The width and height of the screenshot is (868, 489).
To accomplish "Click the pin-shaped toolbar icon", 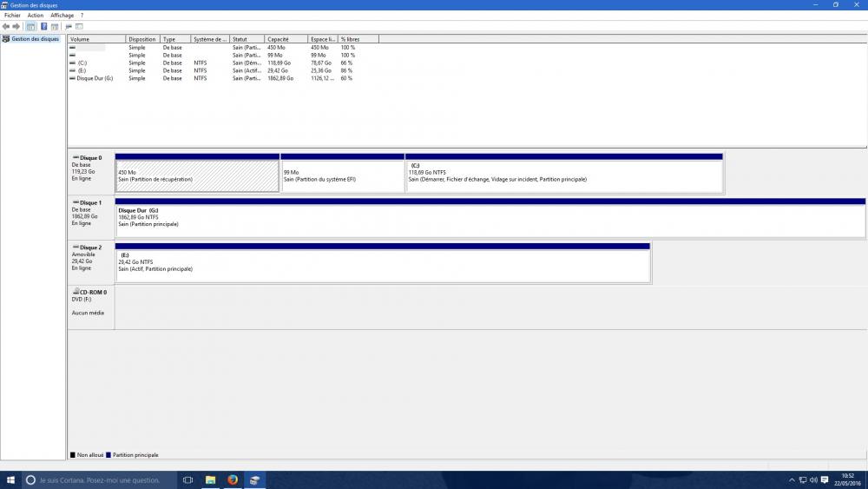I will (x=69, y=27).
